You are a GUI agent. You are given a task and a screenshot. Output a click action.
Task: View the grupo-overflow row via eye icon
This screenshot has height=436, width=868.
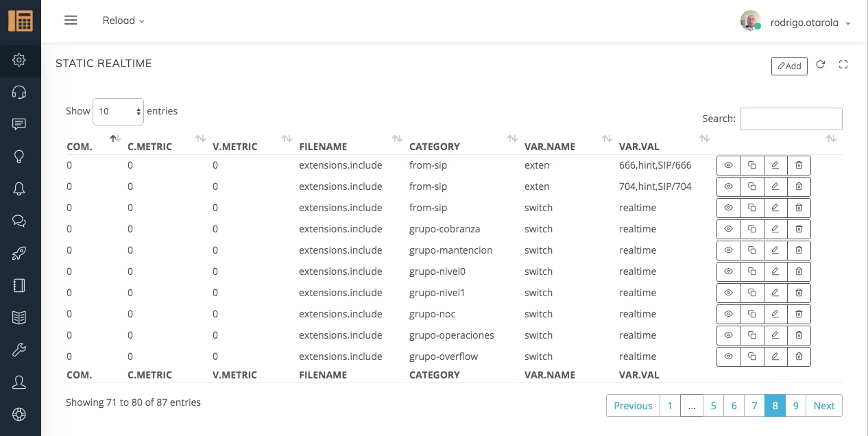pyautogui.click(x=729, y=356)
